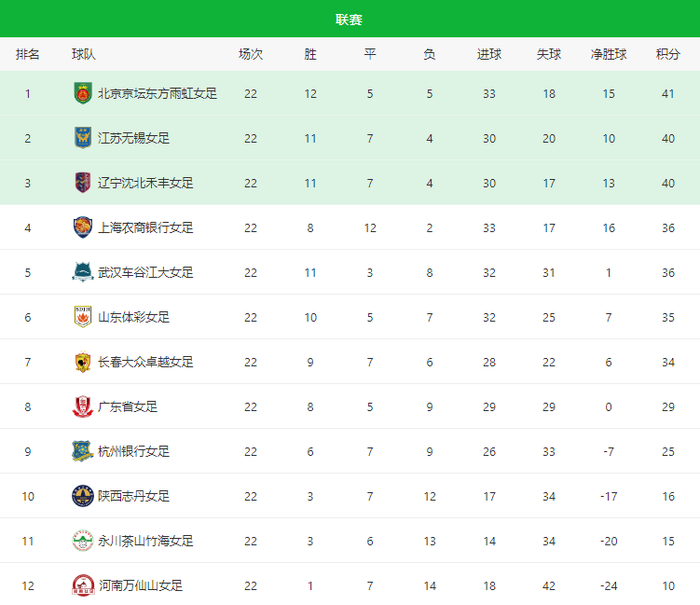Click the 上海农商银行女足 crest icon
The image size is (700, 605).
coord(82,227)
